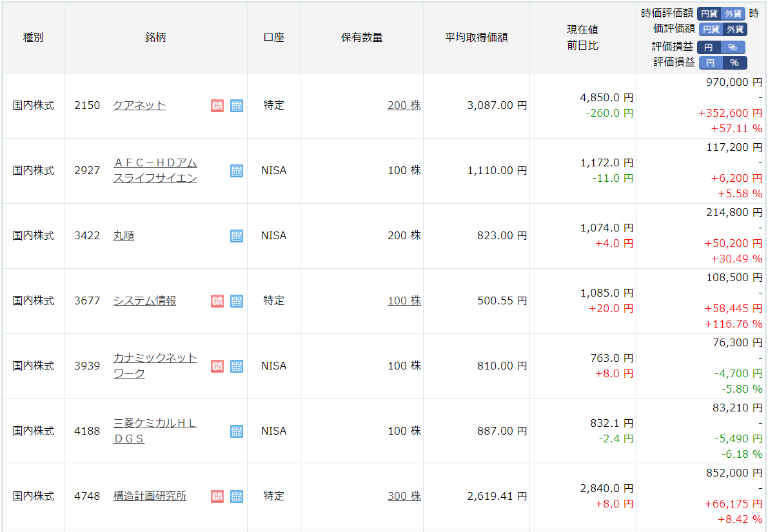The image size is (768, 532).
Task: Click the gain +352,600 円
Action: click(x=730, y=113)
